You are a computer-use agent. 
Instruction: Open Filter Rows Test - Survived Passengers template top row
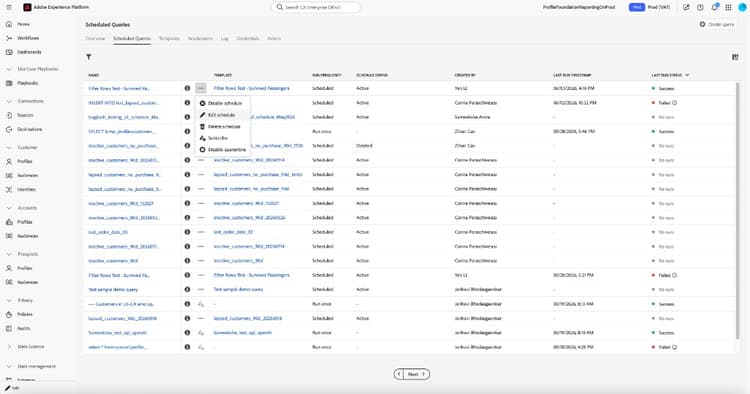(252, 88)
